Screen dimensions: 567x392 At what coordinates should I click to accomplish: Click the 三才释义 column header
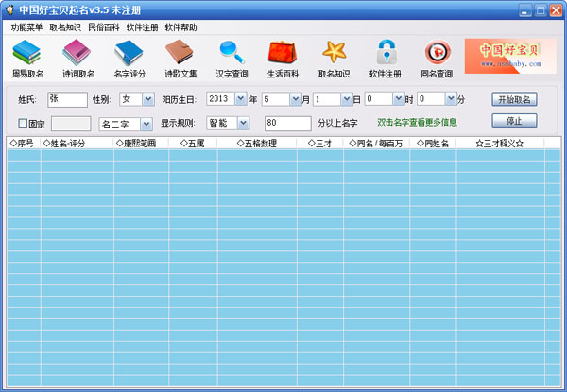[500, 144]
